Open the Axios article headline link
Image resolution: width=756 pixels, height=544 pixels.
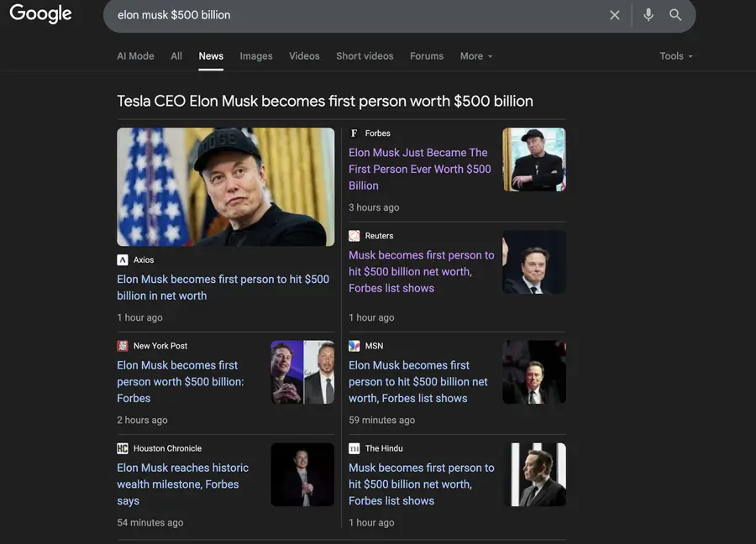[x=223, y=287]
